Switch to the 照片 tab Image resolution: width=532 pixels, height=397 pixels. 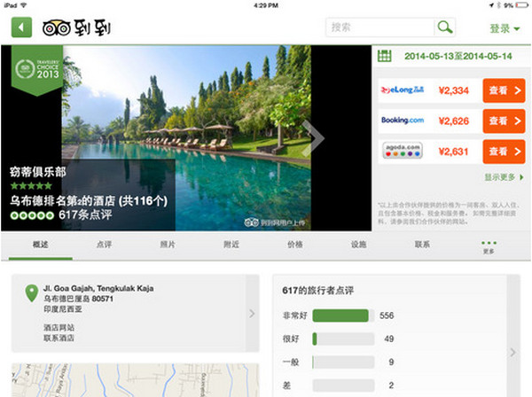168,244
